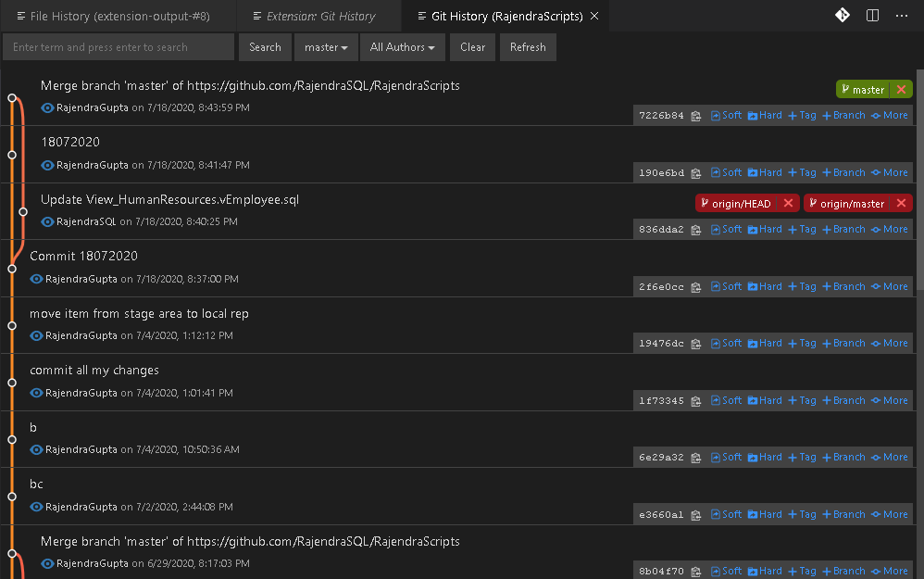Click the red origin/master ref label
The image size is (924, 579).
coord(845,204)
